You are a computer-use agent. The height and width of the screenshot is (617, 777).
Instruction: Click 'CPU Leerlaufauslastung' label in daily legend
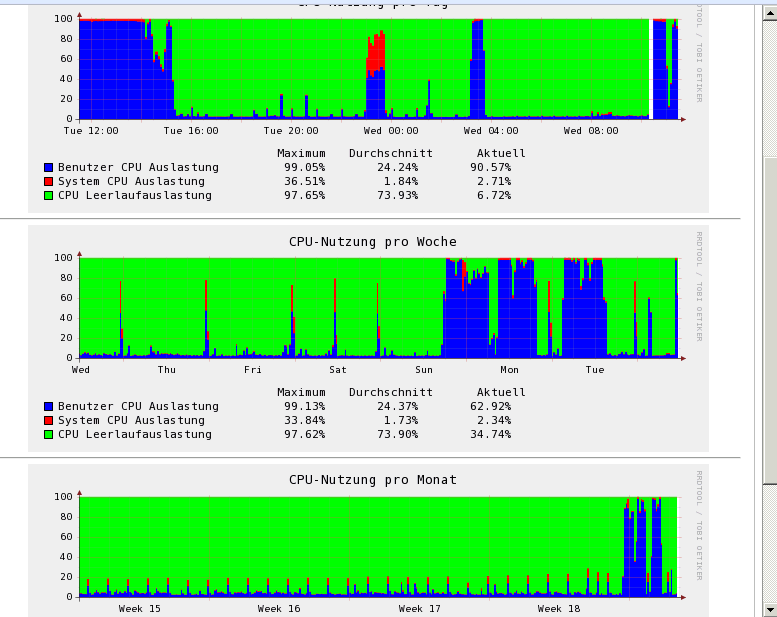click(135, 195)
